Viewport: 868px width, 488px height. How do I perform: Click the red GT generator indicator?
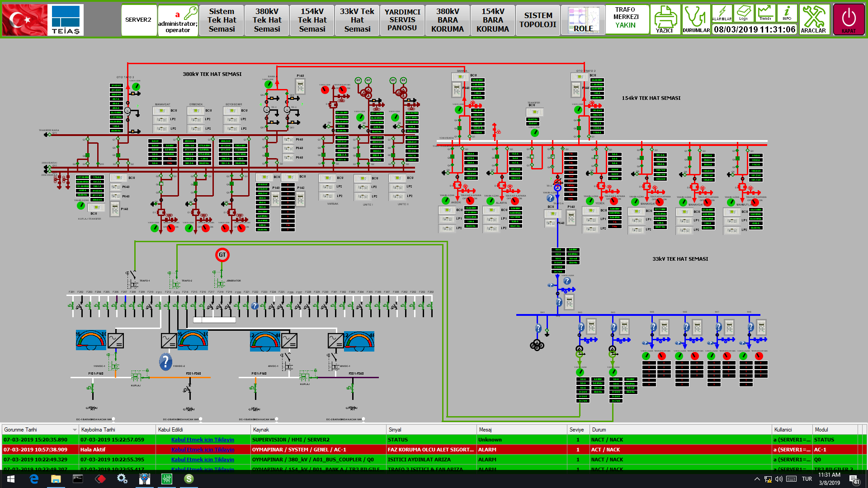click(x=222, y=255)
